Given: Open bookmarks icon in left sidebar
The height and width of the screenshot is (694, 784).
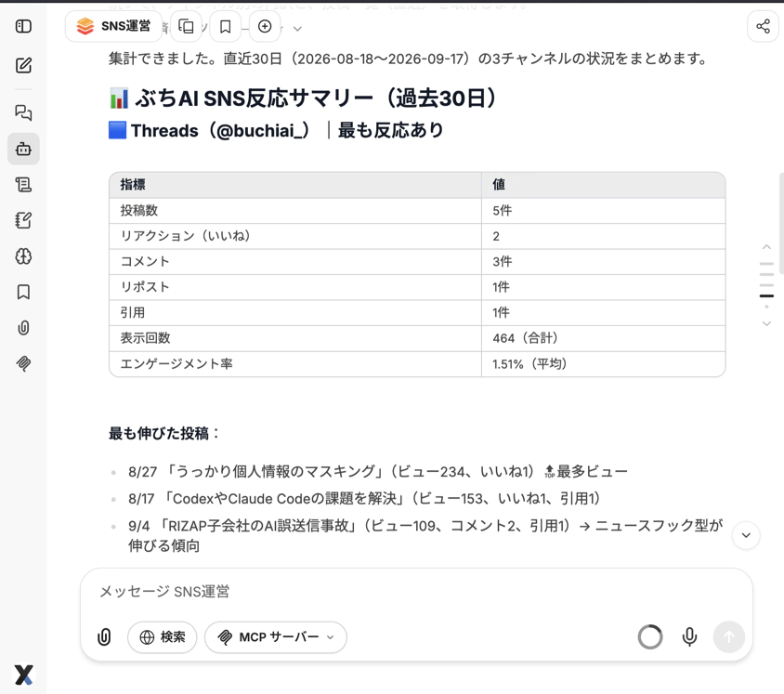Looking at the screenshot, I should (23, 292).
